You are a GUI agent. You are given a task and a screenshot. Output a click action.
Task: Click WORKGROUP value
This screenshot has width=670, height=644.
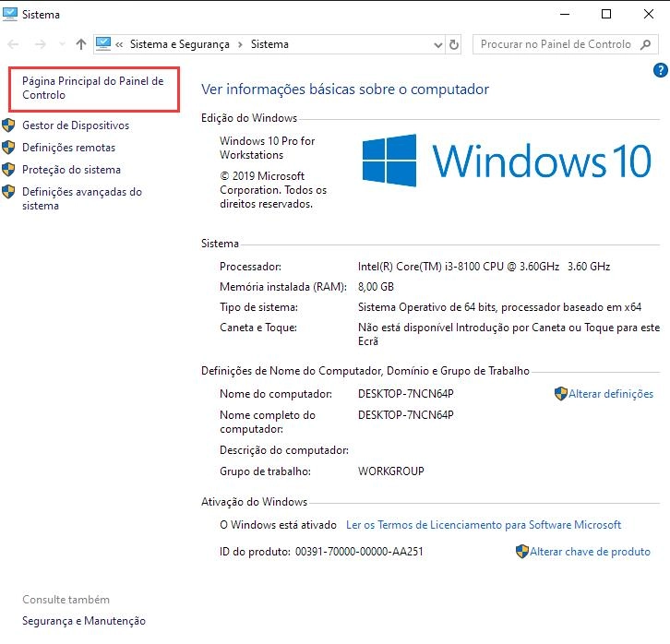(391, 471)
